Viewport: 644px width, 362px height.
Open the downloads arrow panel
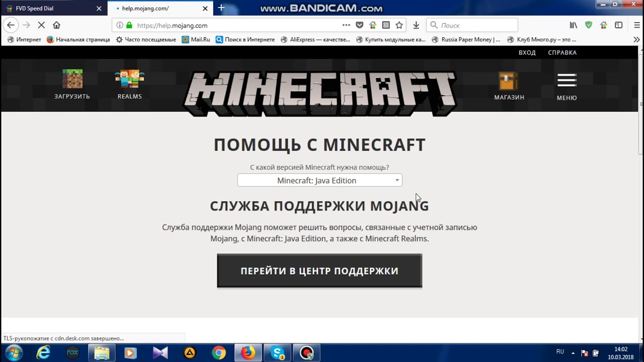[x=416, y=25]
